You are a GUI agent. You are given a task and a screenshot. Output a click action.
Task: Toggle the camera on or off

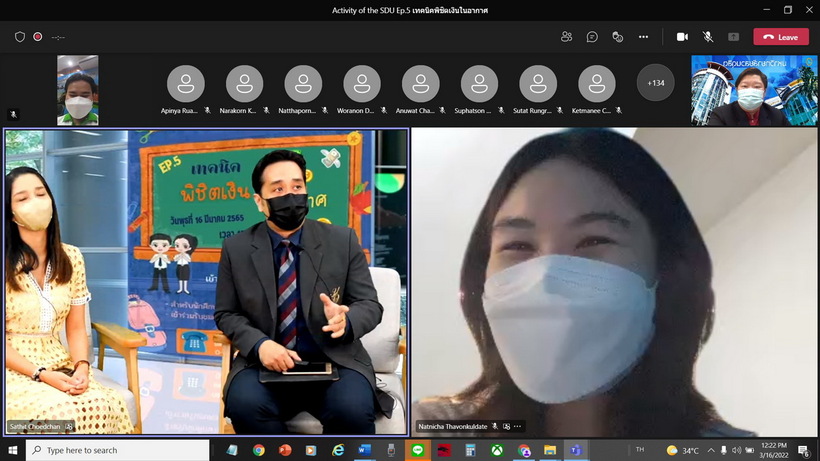point(682,37)
